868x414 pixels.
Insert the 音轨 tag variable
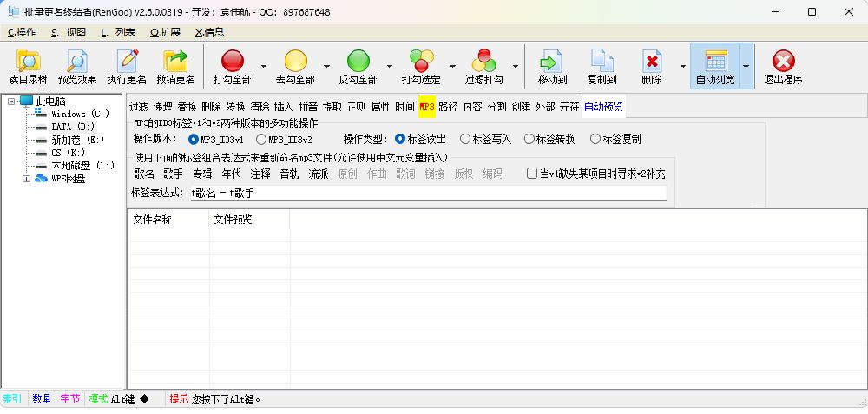tap(290, 174)
